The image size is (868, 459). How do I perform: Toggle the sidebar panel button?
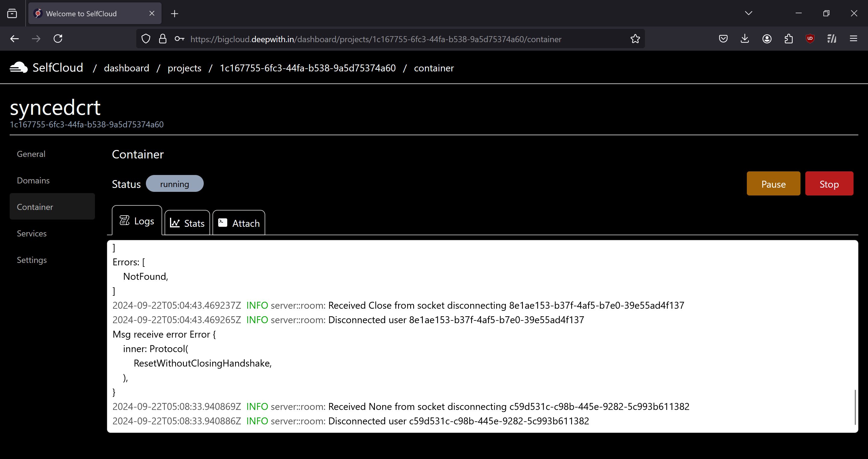click(x=12, y=13)
